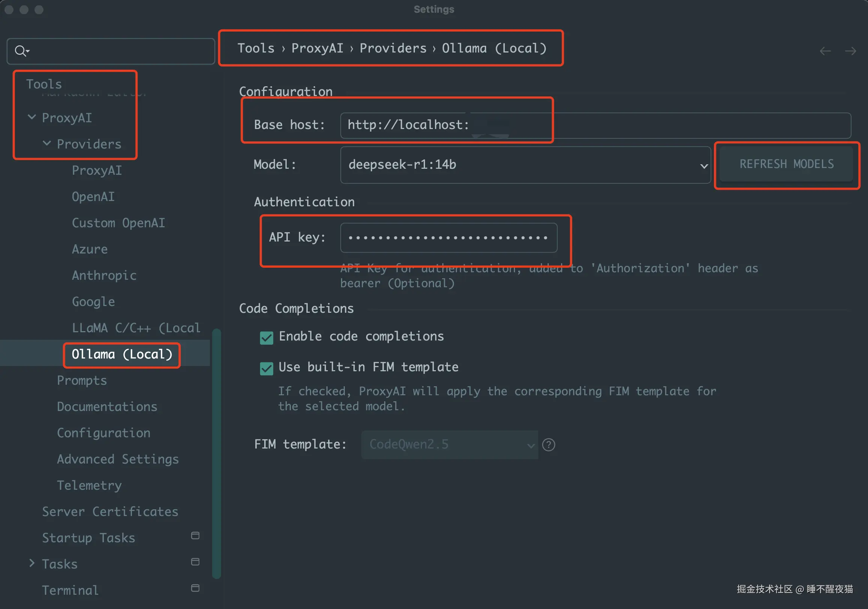Open the FIM template CodeQwen2.5 dropdown
Image resolution: width=868 pixels, height=609 pixels.
(x=449, y=445)
